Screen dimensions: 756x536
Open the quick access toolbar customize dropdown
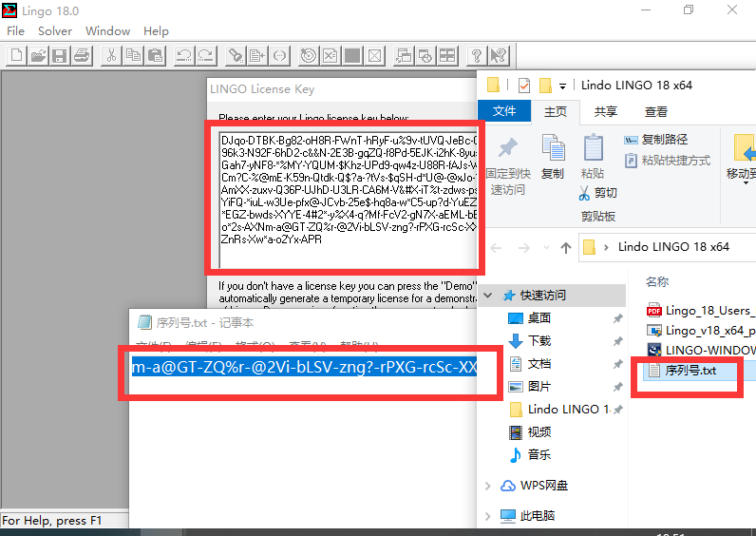(x=562, y=86)
